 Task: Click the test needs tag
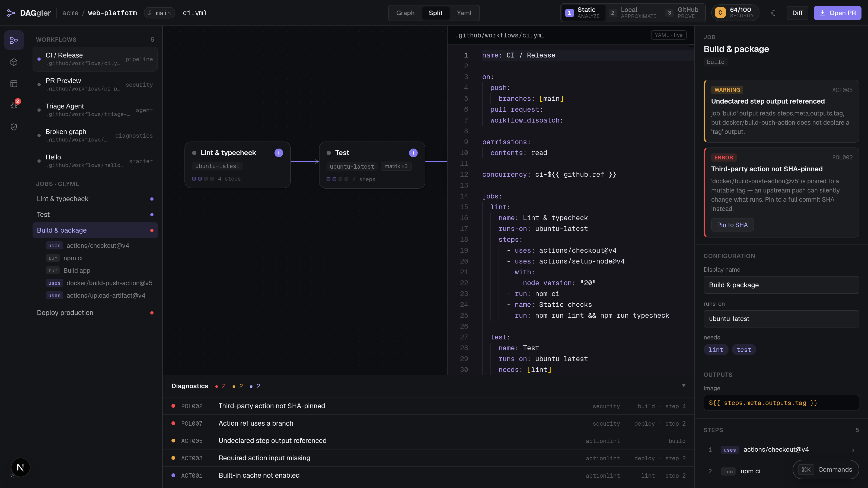[x=744, y=349]
